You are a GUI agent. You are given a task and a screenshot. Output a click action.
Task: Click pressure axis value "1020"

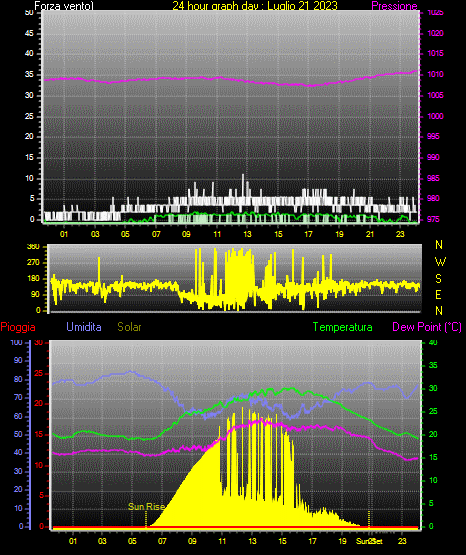[x=435, y=33]
